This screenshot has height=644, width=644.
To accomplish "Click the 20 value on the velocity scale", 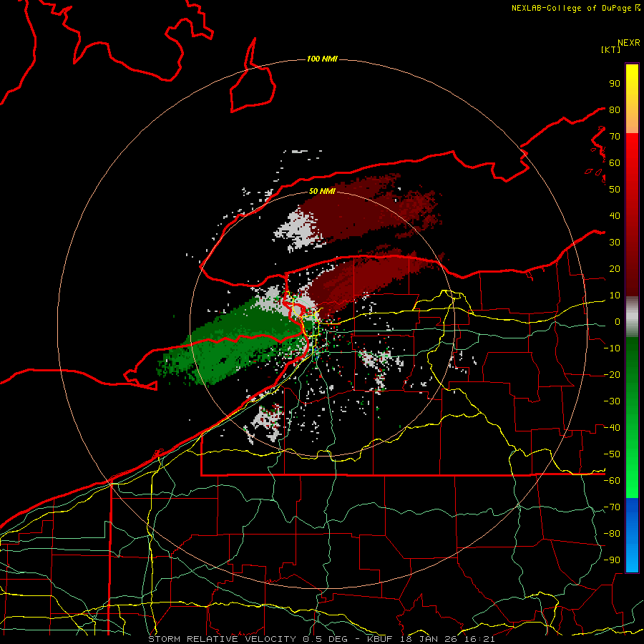I will [x=615, y=268].
